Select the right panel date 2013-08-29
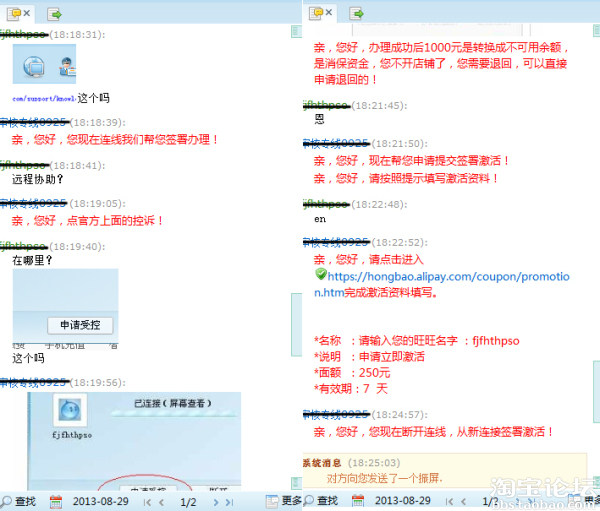 pyautogui.click(x=403, y=500)
